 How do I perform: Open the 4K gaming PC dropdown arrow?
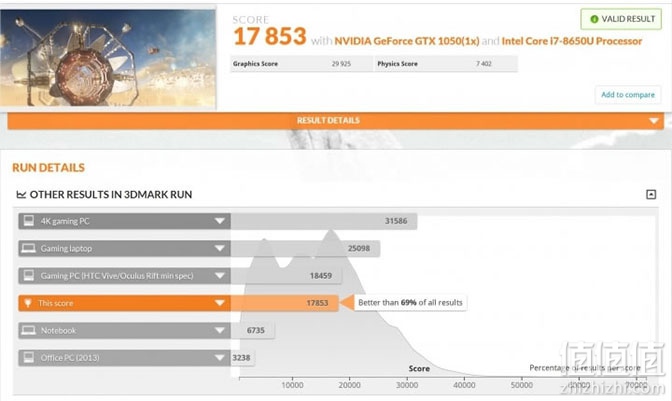click(219, 221)
